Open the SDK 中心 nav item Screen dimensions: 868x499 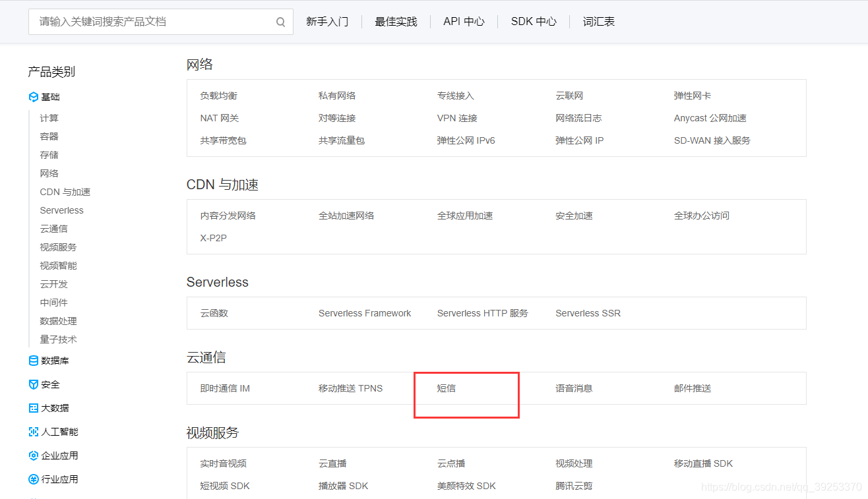(x=534, y=22)
